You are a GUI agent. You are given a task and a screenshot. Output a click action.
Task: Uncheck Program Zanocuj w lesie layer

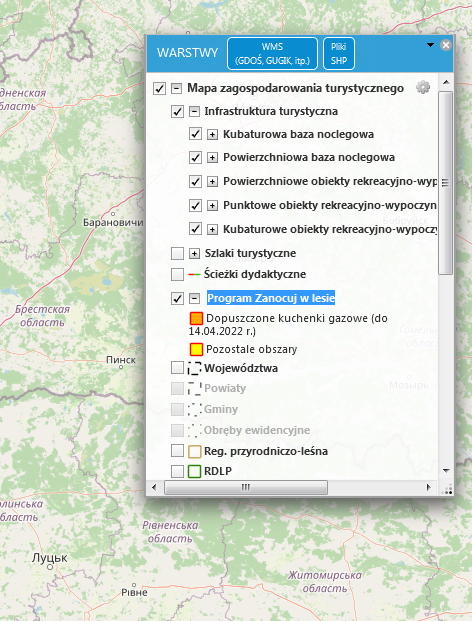point(177,298)
